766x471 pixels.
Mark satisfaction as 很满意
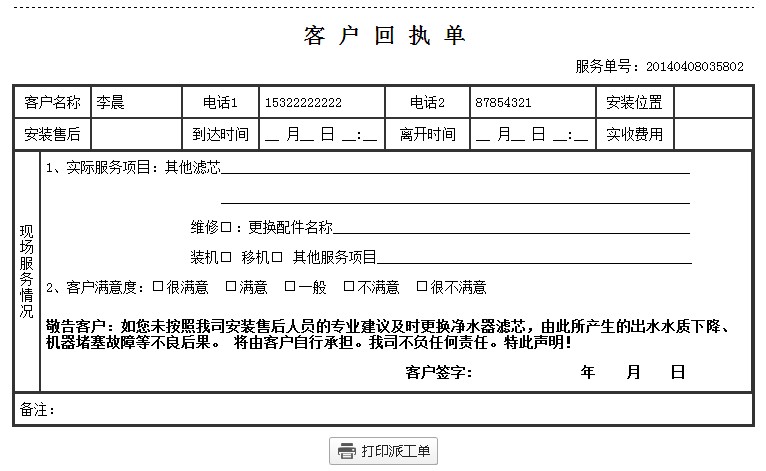(x=158, y=287)
